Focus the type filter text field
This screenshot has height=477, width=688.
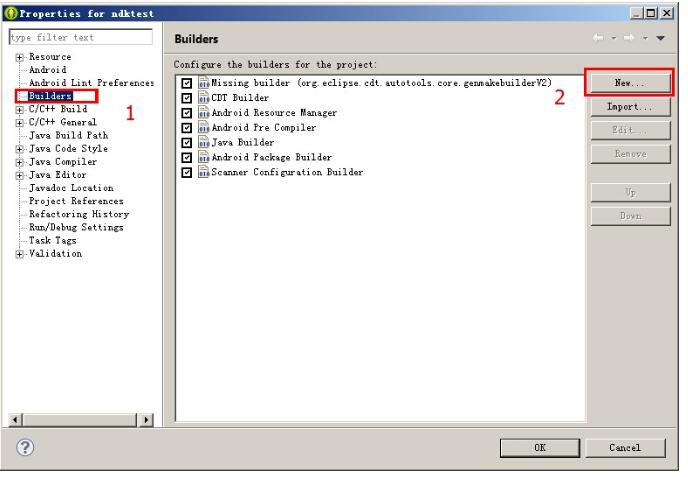81,37
